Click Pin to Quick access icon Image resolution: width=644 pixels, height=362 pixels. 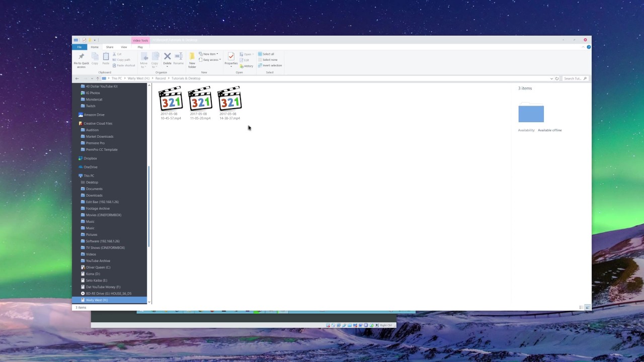coord(81,59)
